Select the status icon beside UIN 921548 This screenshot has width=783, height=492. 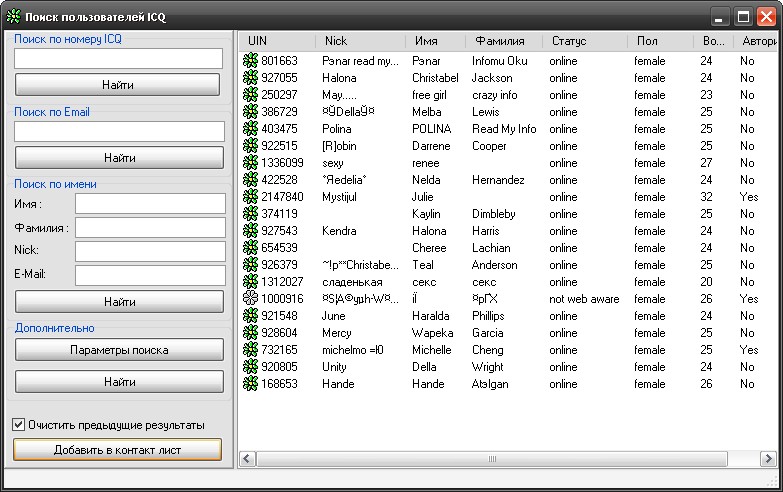250,315
